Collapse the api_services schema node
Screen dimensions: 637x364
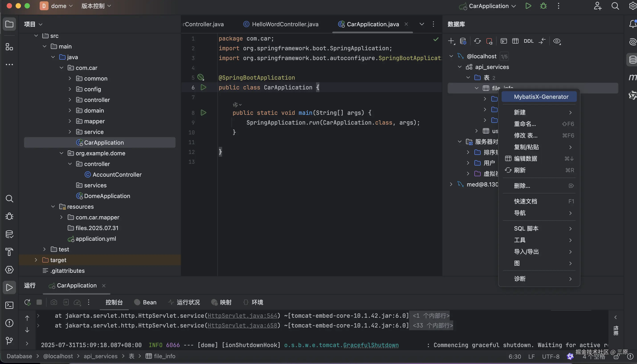click(x=460, y=67)
